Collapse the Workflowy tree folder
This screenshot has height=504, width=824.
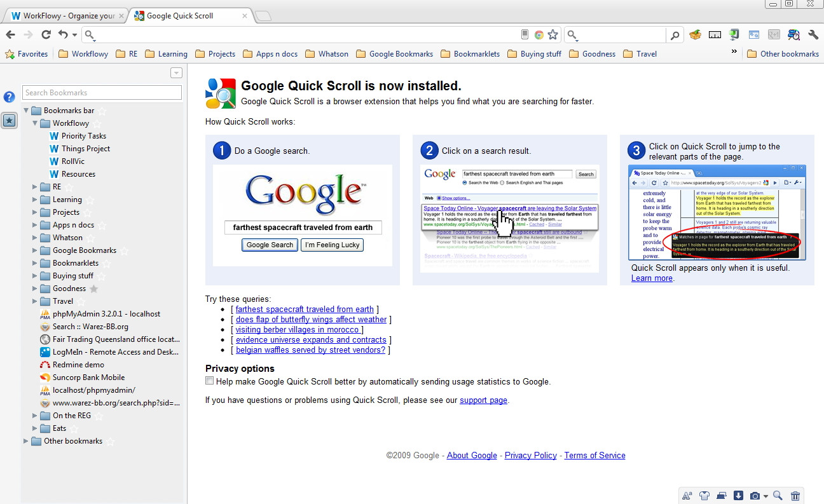point(35,123)
